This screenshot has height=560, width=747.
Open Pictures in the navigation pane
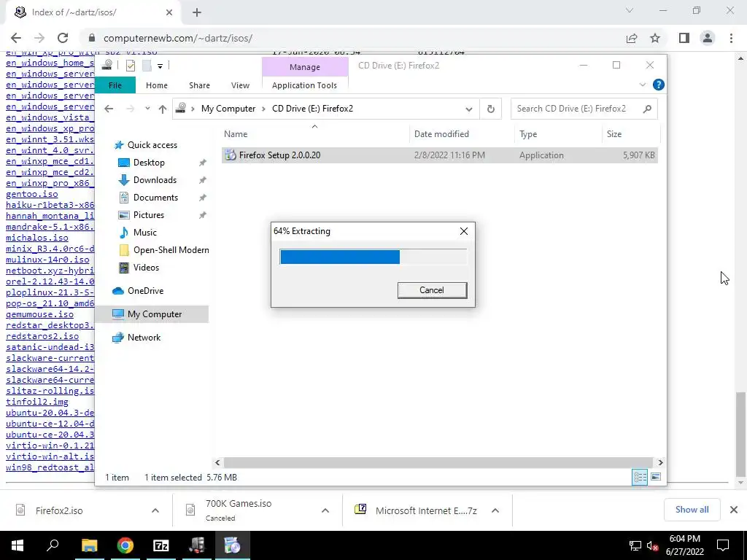[x=149, y=215]
